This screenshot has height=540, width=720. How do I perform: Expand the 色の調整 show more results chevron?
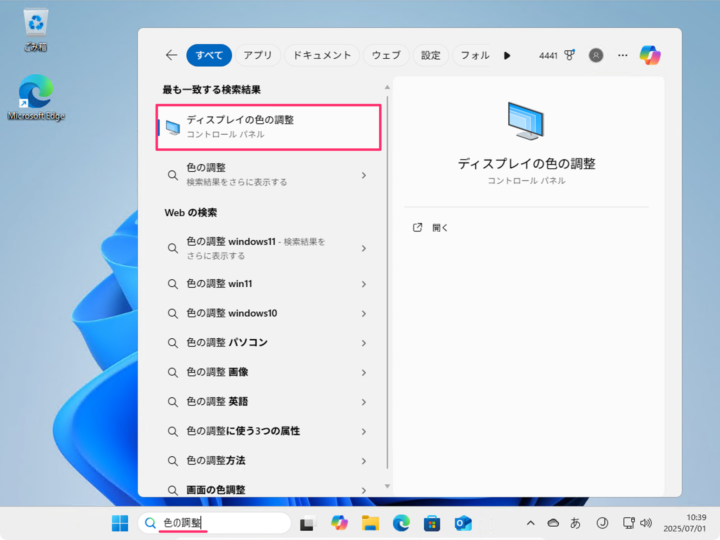364,175
